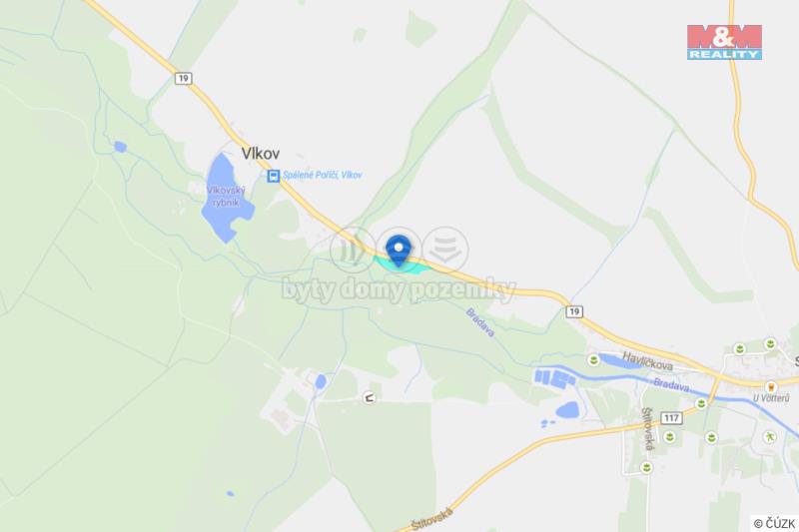This screenshot has width=799, height=532.
Task: Click route 19 shield southeast of the pin
Action: tap(574, 311)
